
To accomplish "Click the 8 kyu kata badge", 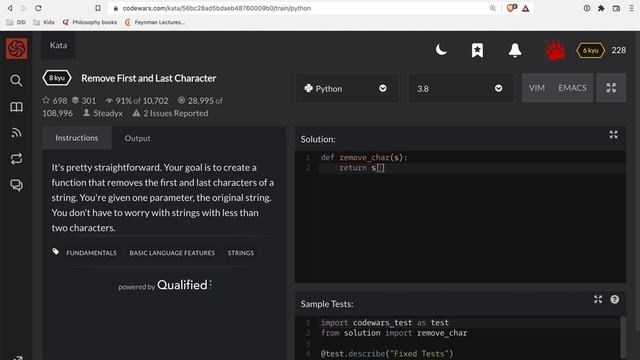I will click(57, 78).
